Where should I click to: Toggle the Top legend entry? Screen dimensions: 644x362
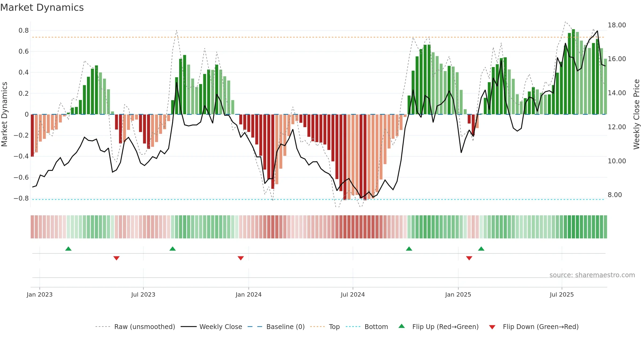coord(325,327)
